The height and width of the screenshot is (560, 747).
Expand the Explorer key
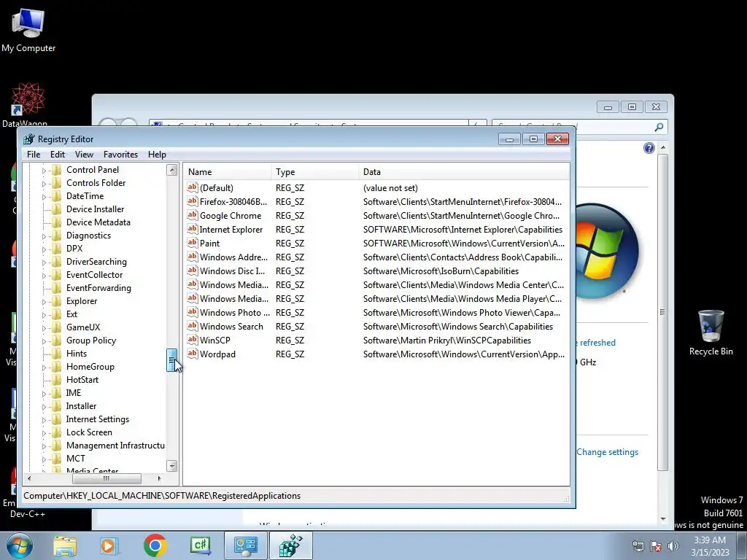(x=44, y=302)
